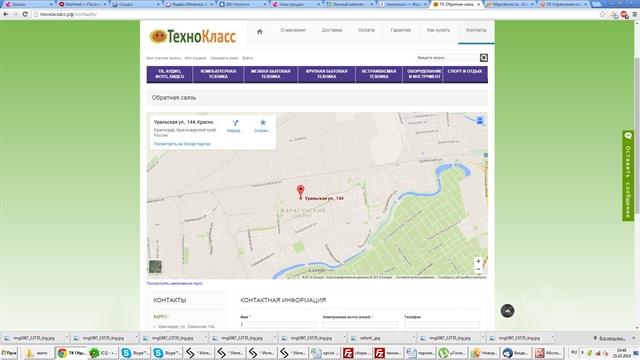This screenshot has width=640, height=360.
Task: Click the star save icon in map card
Action: pyautogui.click(x=262, y=122)
